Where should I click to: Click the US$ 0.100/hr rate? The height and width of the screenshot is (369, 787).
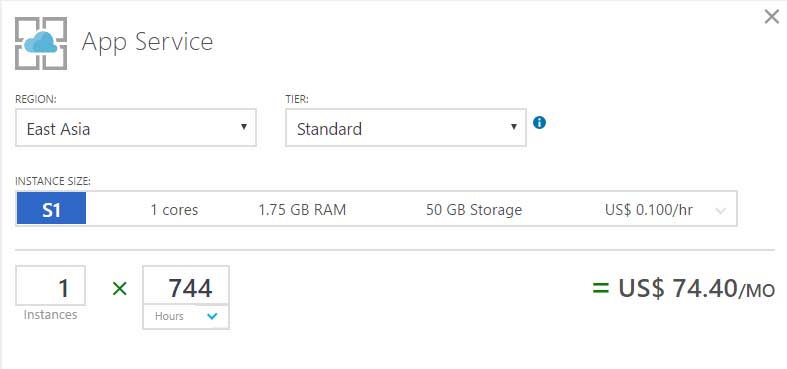pos(649,209)
